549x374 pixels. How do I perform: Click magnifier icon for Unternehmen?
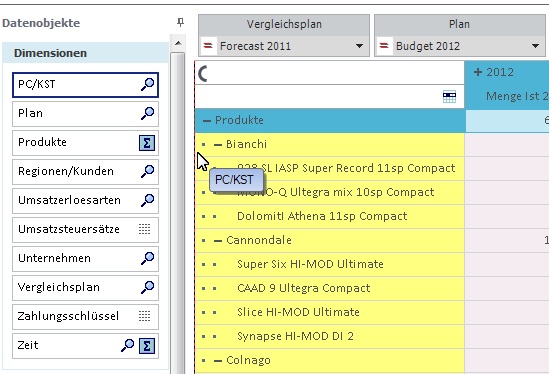147,258
